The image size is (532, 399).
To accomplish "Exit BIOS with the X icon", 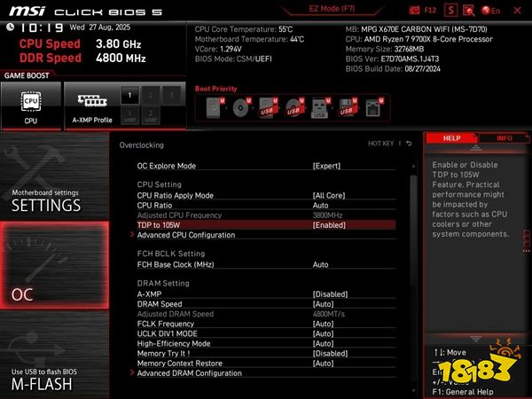I will [517, 11].
